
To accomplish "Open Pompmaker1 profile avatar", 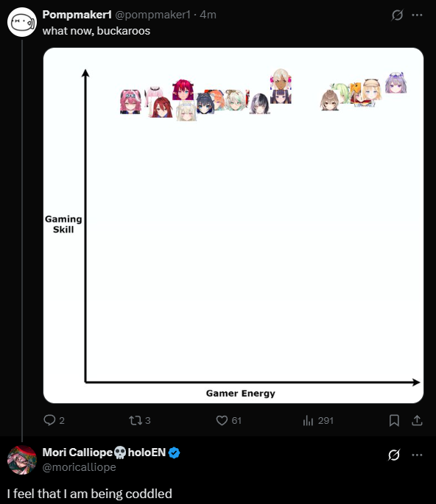I will pos(22,22).
